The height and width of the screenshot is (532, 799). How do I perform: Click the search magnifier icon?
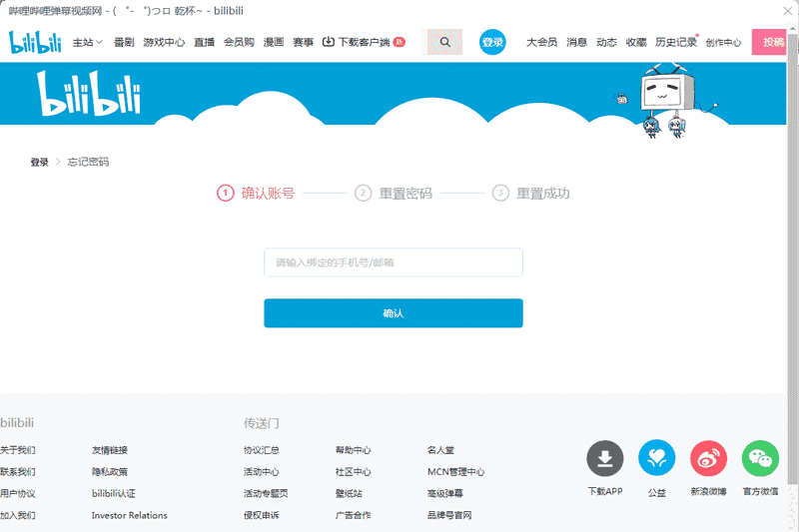[x=444, y=42]
